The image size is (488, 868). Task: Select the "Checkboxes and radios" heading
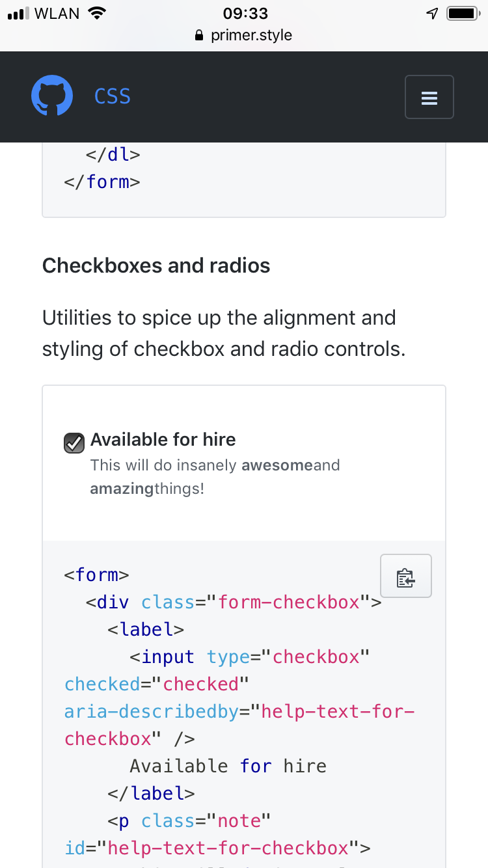[x=156, y=265]
